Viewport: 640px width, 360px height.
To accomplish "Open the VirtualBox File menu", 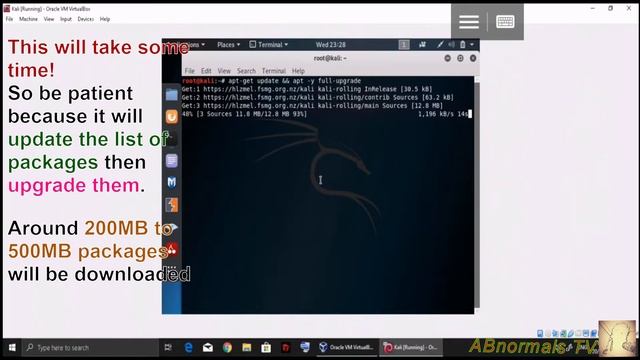I will pyautogui.click(x=9, y=19).
